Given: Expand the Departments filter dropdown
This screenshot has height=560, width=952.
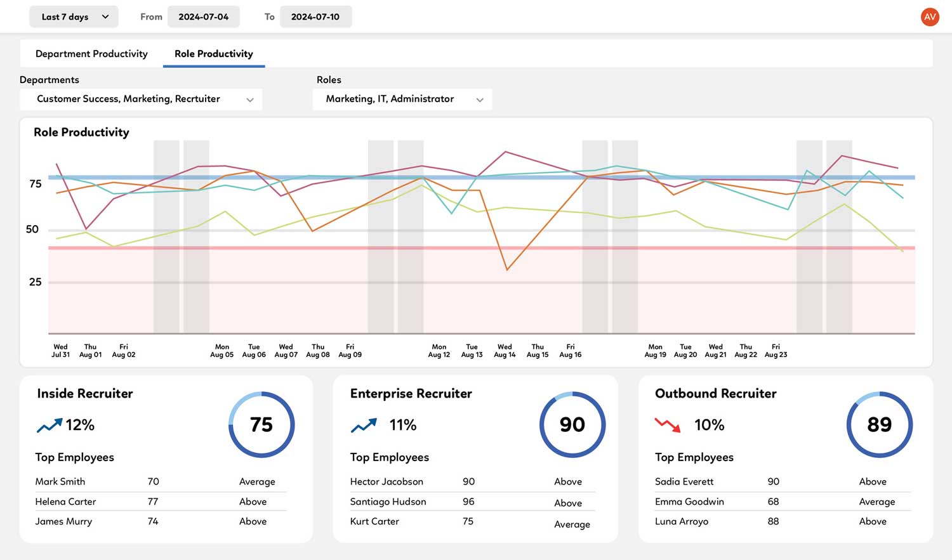Looking at the screenshot, I should pyautogui.click(x=141, y=100).
